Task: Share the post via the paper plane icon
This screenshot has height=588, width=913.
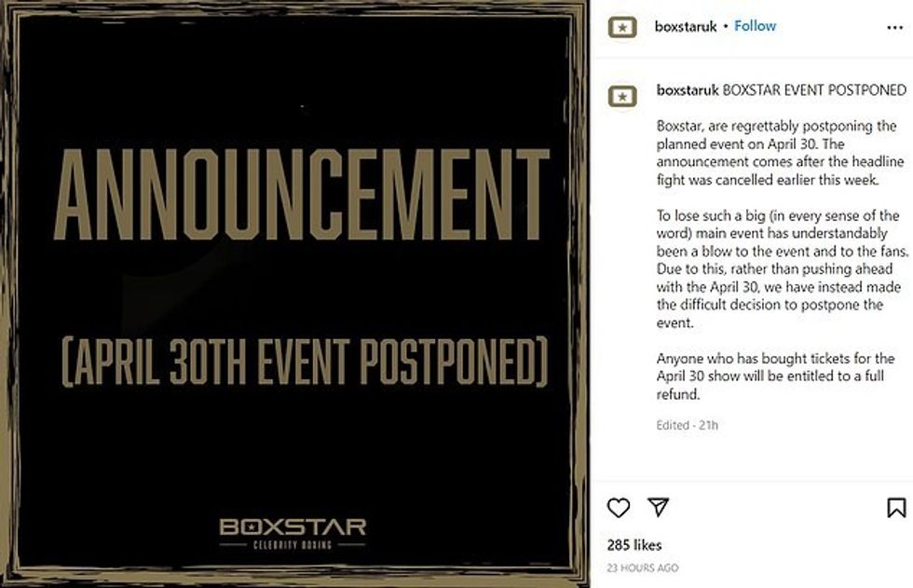Action: pyautogui.click(x=658, y=508)
